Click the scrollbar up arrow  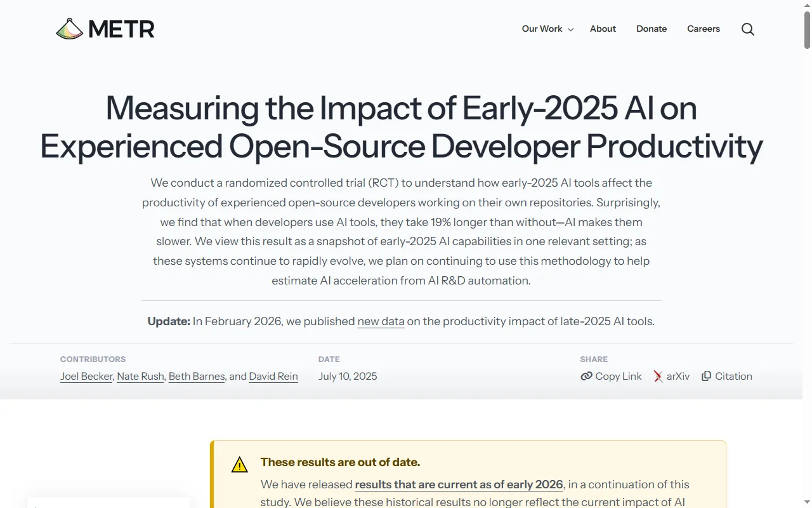pos(807,4)
